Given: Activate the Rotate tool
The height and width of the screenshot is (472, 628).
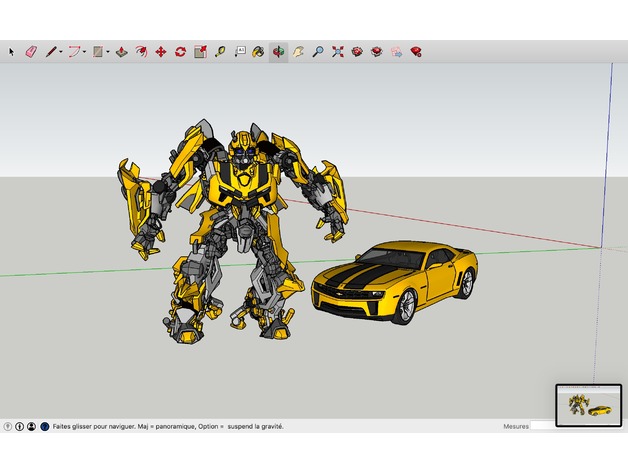Looking at the screenshot, I should pos(181,52).
